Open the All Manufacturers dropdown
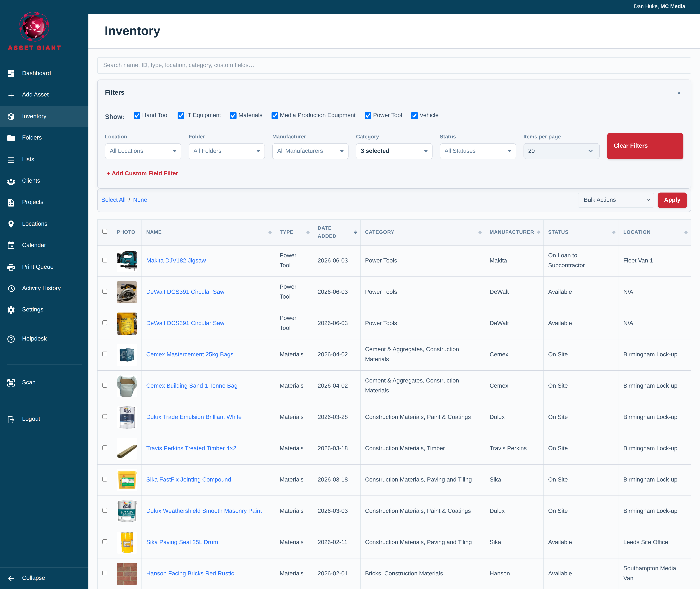Viewport: 700px width, 589px height. pyautogui.click(x=310, y=151)
